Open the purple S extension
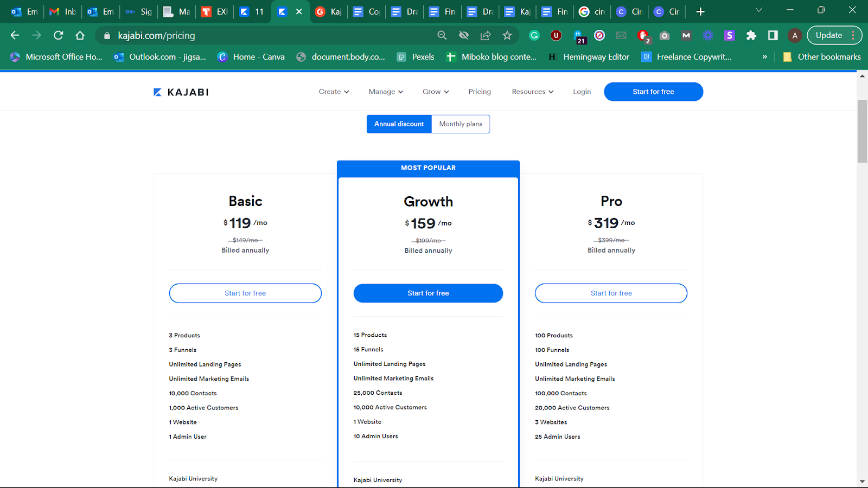Screen dimensions: 868x488 [x=730, y=35]
